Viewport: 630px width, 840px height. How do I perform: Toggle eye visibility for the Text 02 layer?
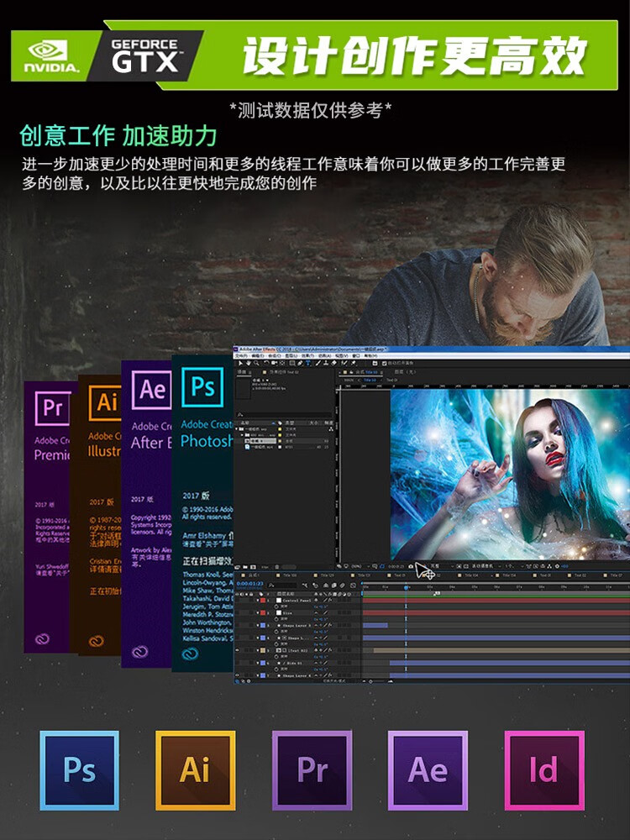(x=238, y=650)
